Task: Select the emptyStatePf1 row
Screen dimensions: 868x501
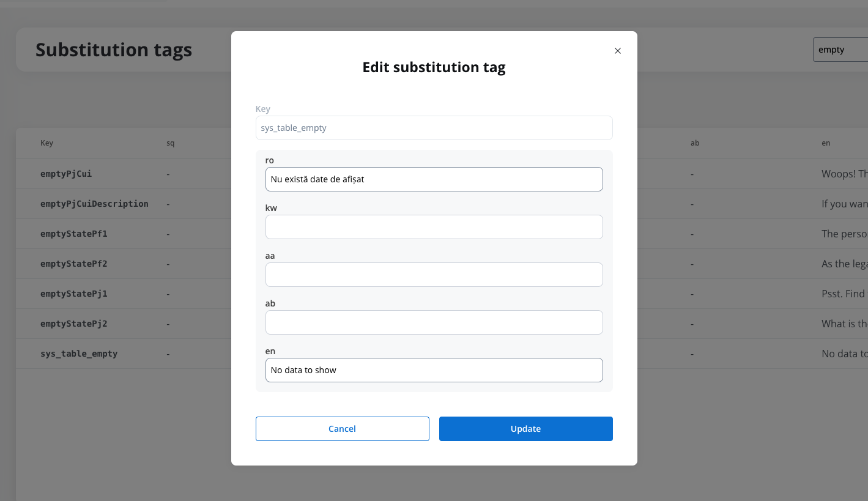Action: click(x=442, y=234)
